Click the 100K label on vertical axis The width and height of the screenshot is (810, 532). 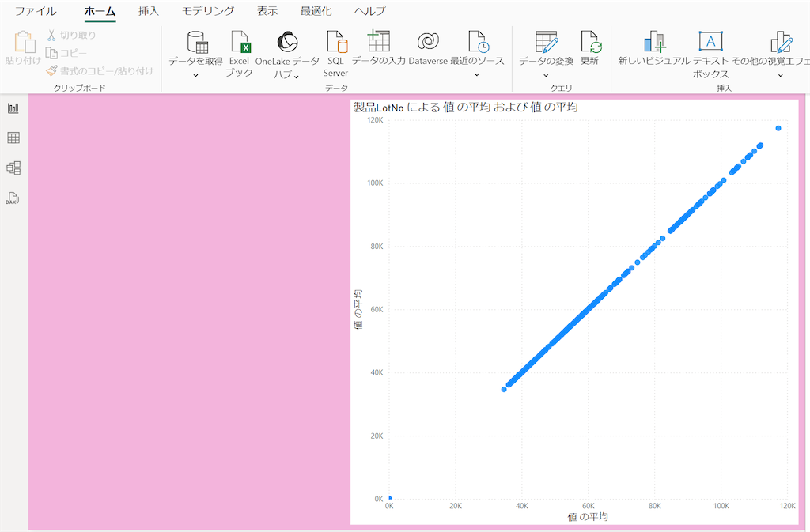pos(375,183)
